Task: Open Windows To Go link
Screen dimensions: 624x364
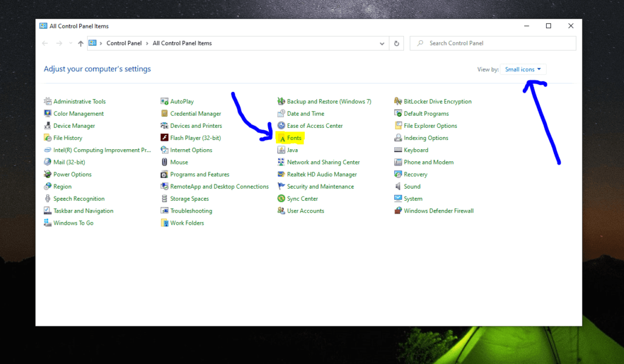Action: pos(73,223)
